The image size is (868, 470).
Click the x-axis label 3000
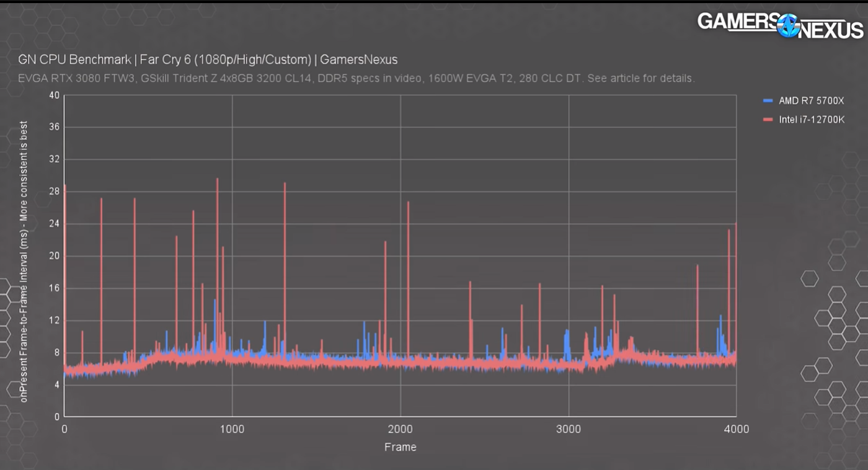[569, 429]
